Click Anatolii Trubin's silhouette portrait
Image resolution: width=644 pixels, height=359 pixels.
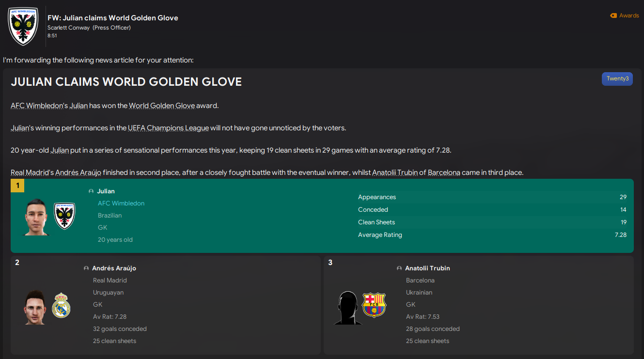tap(347, 308)
